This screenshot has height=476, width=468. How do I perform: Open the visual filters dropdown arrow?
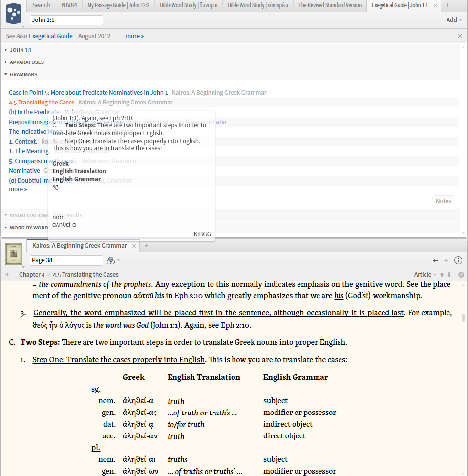(118, 261)
